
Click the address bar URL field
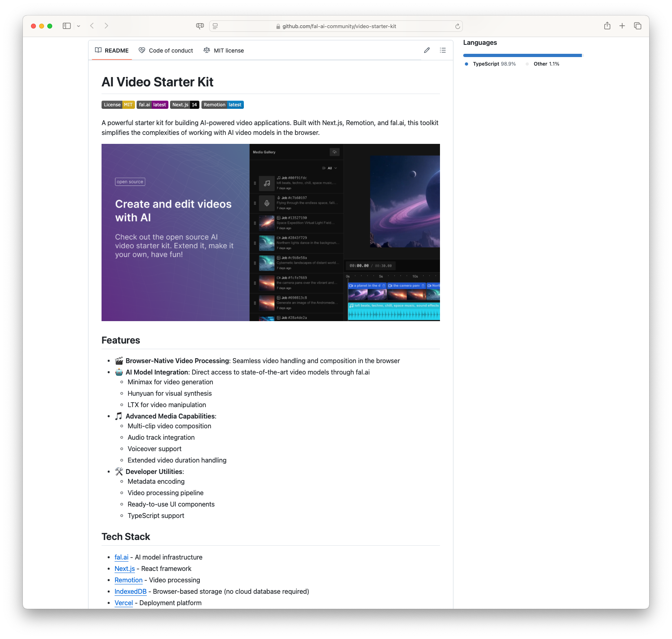(x=338, y=26)
